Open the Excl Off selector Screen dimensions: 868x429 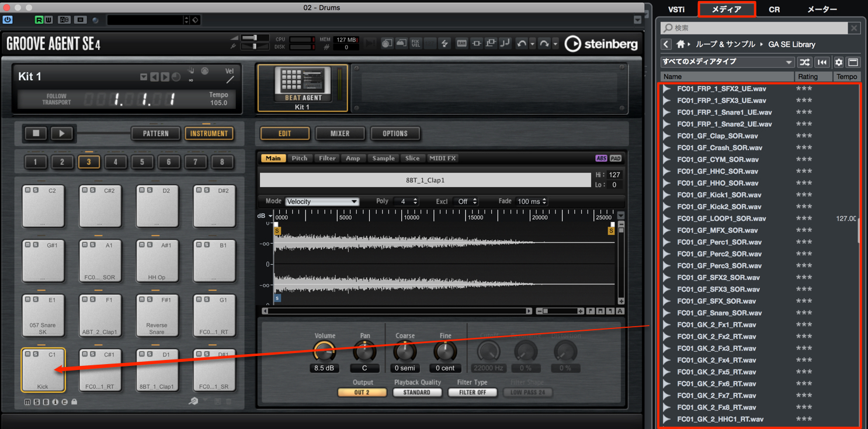tap(466, 202)
